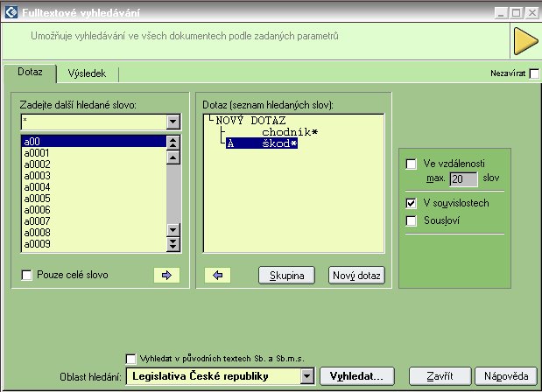
Task: Switch to the Dotaz tab
Action: 30,72
